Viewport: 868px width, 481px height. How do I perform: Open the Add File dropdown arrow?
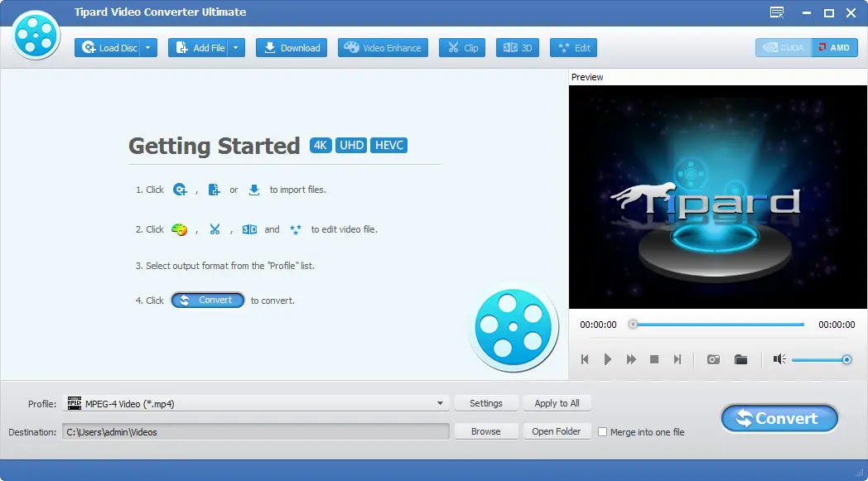[x=236, y=47]
